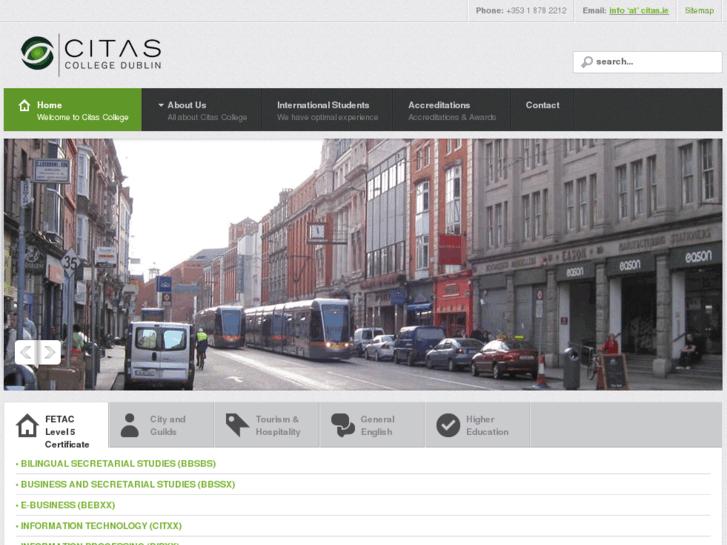Show the next slide with right arrow
727x545 pixels.
click(50, 353)
